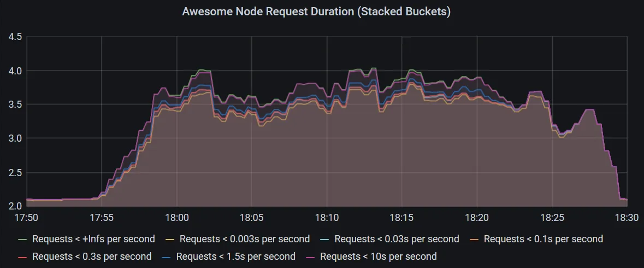Toggle the 'Requests < 10s per second' legend series
Image resolution: width=644 pixels, height=268 pixels.
pos(379,257)
